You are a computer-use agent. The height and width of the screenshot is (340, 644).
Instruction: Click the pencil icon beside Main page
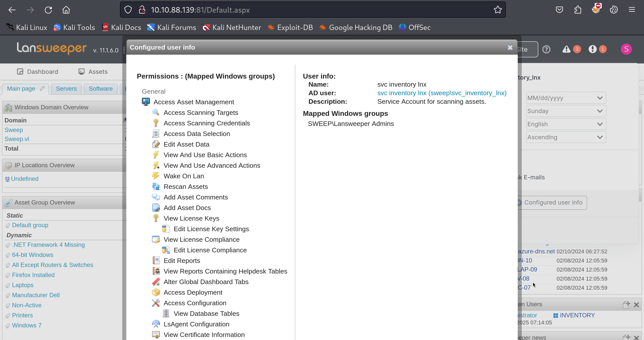pyautogui.click(x=42, y=89)
